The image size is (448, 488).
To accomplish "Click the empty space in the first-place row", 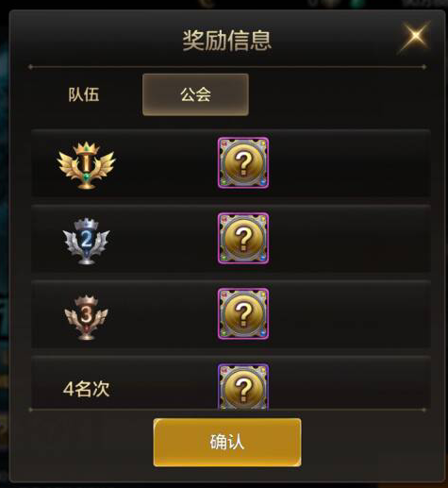I will (x=349, y=163).
